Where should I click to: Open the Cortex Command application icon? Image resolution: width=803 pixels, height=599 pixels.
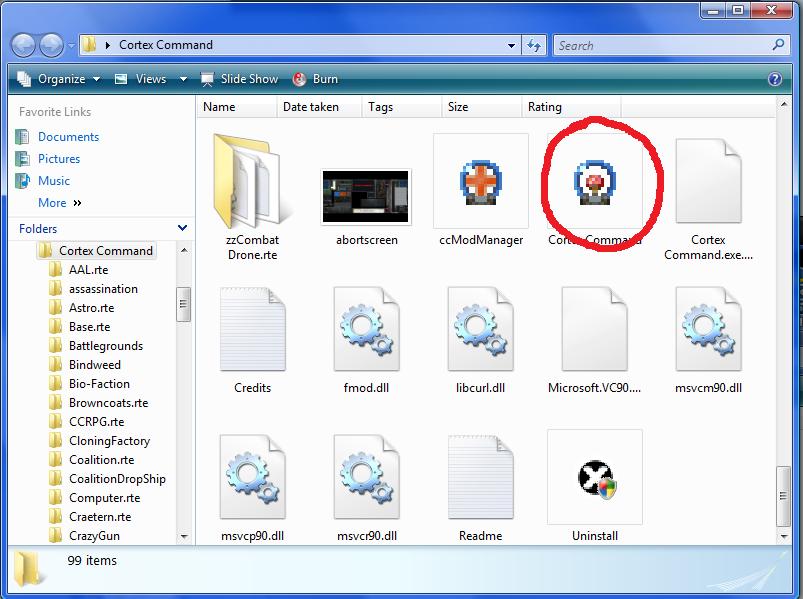pyautogui.click(x=594, y=183)
